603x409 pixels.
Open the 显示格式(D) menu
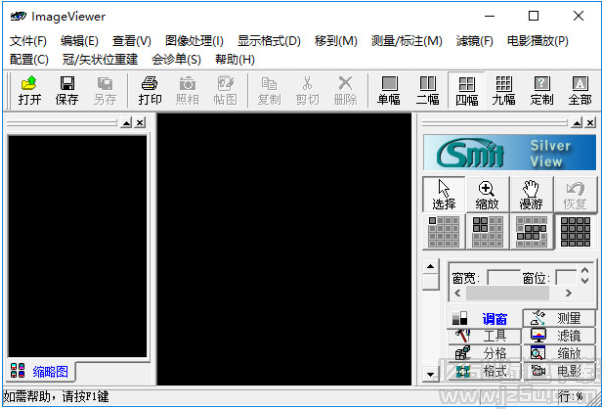(x=269, y=41)
